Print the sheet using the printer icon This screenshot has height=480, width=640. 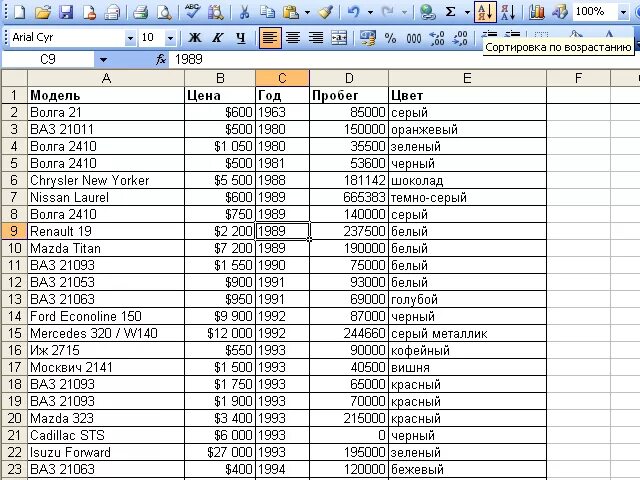(140, 12)
